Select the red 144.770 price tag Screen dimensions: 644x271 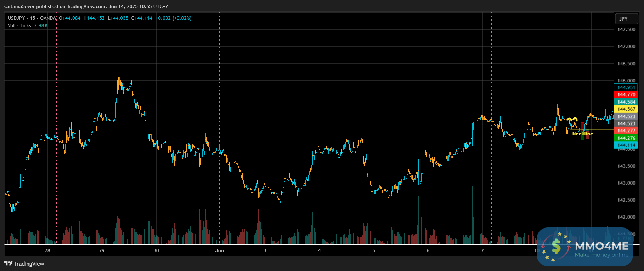(x=626, y=94)
